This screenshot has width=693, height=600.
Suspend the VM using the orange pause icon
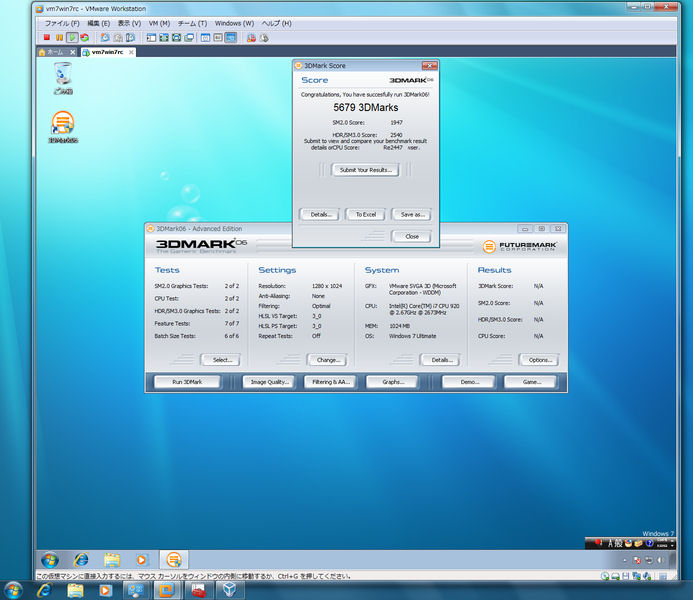click(x=59, y=38)
